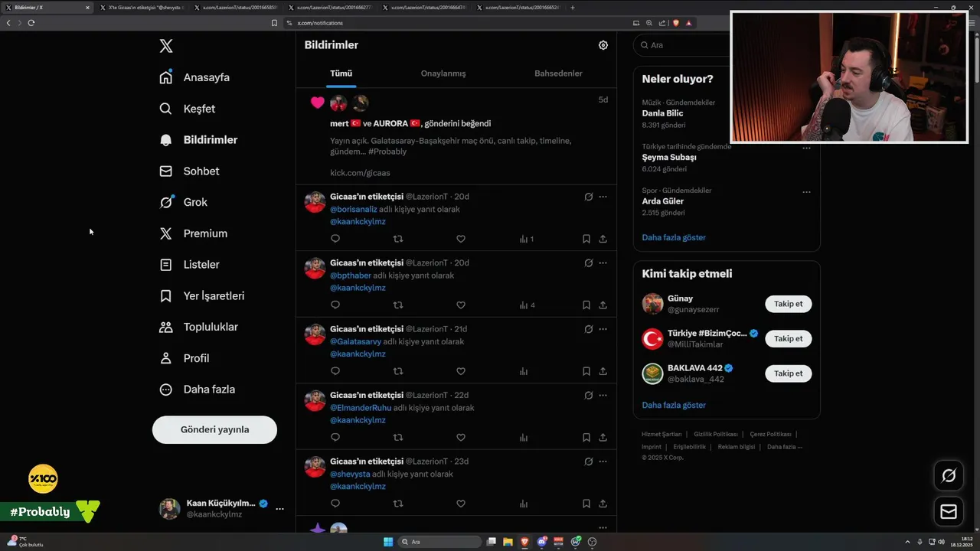980x551 pixels.
Task: Like the @ElmanderRuhu reply post
Action: coord(461,438)
